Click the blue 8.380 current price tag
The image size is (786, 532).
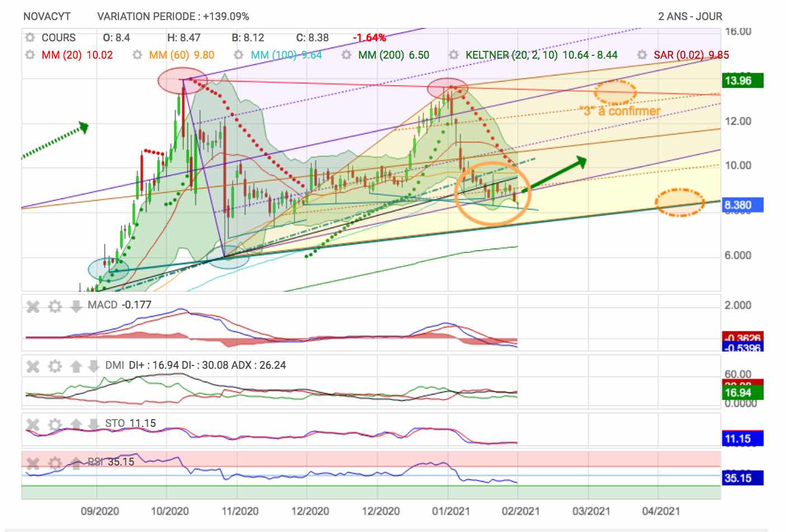[742, 205]
